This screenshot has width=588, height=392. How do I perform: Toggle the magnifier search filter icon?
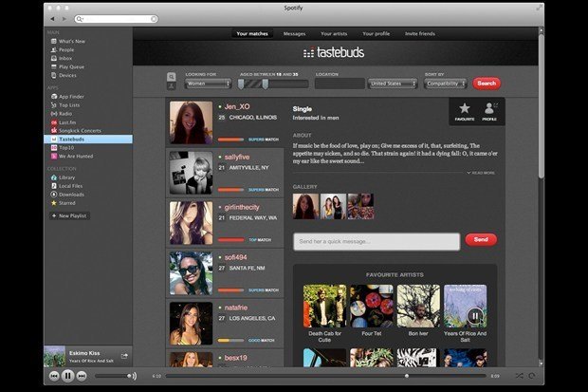pos(172,77)
